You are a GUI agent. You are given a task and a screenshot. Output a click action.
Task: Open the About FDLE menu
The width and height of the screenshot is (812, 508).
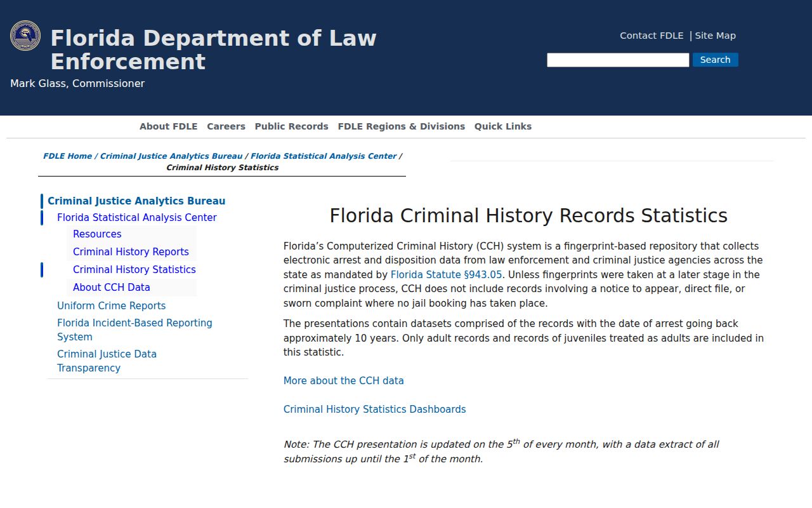point(169,126)
